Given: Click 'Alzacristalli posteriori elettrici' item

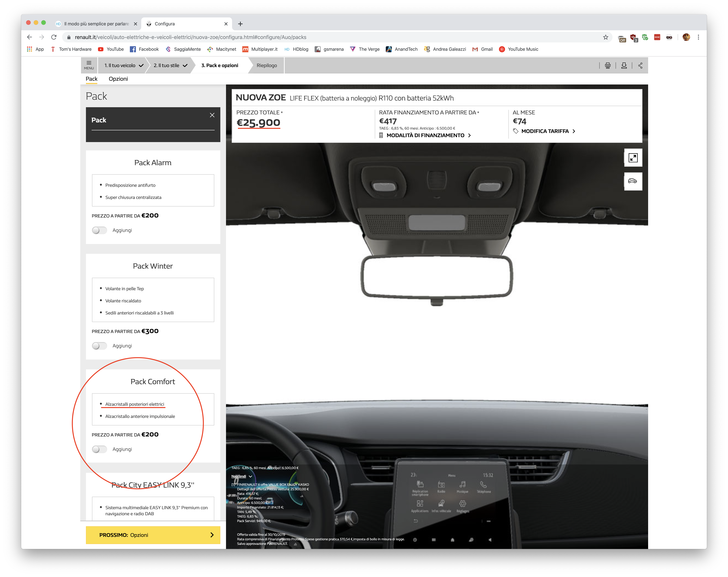Looking at the screenshot, I should pos(135,404).
